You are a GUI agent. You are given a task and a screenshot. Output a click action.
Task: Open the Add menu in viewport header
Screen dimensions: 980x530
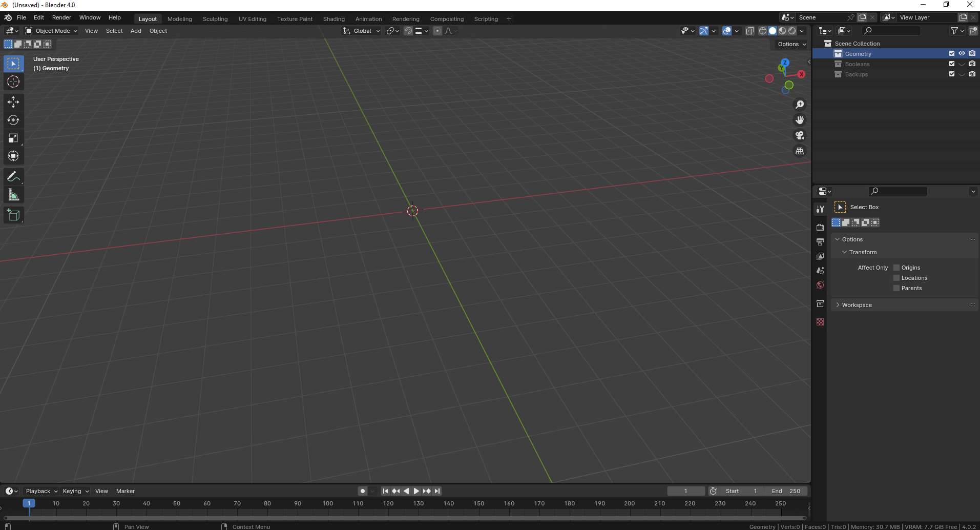(136, 31)
